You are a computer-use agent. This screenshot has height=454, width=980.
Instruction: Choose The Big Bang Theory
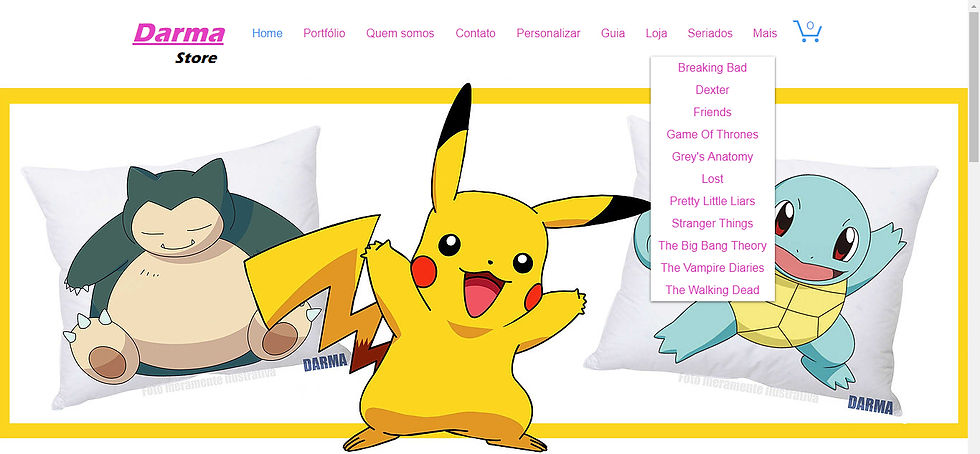click(x=712, y=245)
